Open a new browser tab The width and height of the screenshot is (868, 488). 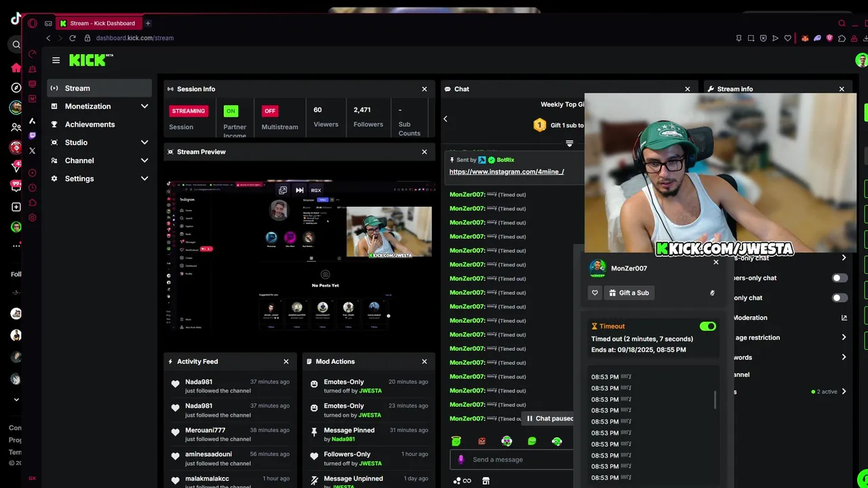point(148,23)
